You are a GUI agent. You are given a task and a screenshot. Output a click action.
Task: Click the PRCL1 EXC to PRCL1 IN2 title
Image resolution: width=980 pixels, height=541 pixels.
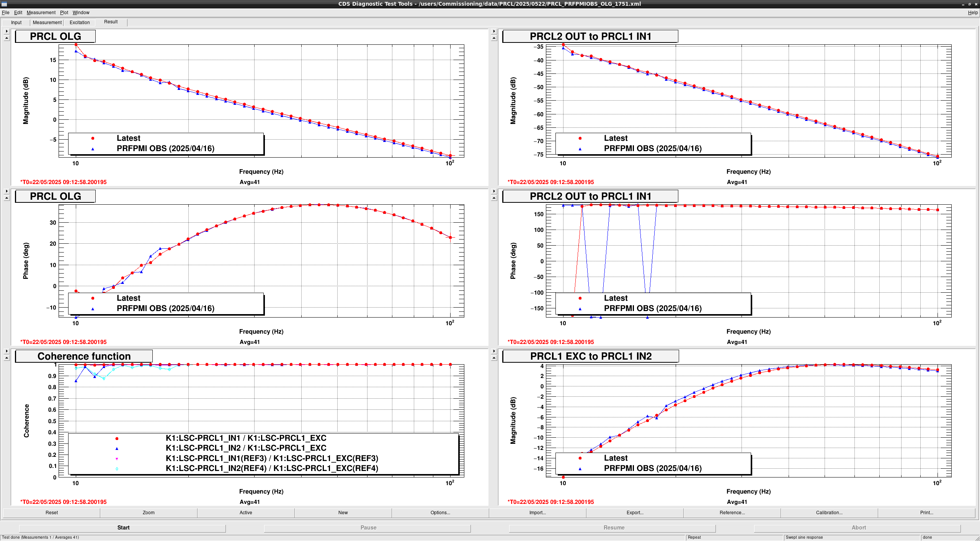591,356
